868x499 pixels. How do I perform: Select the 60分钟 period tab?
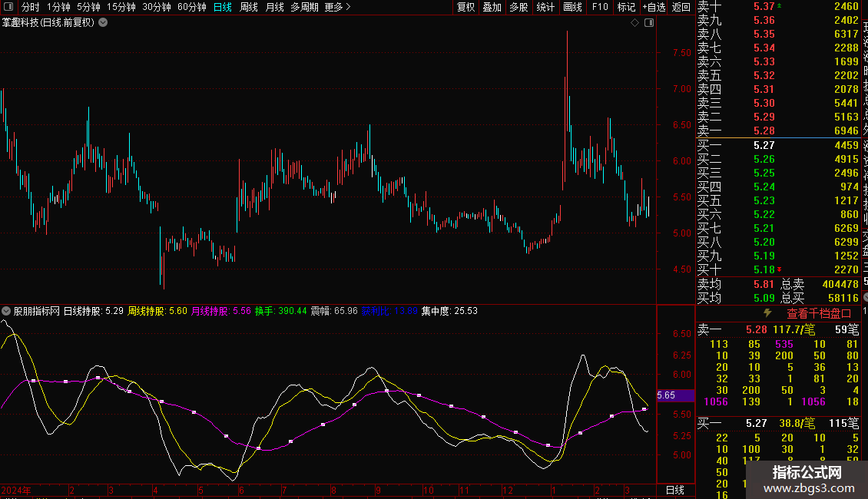pos(191,7)
